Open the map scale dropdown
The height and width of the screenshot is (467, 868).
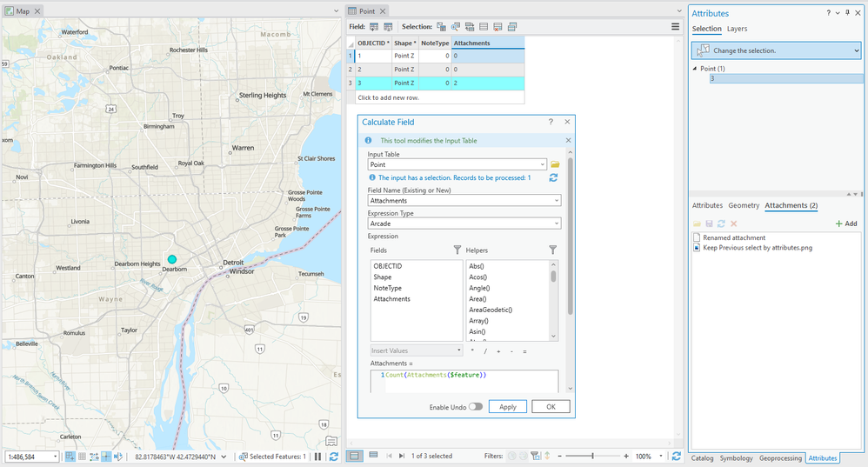55,457
